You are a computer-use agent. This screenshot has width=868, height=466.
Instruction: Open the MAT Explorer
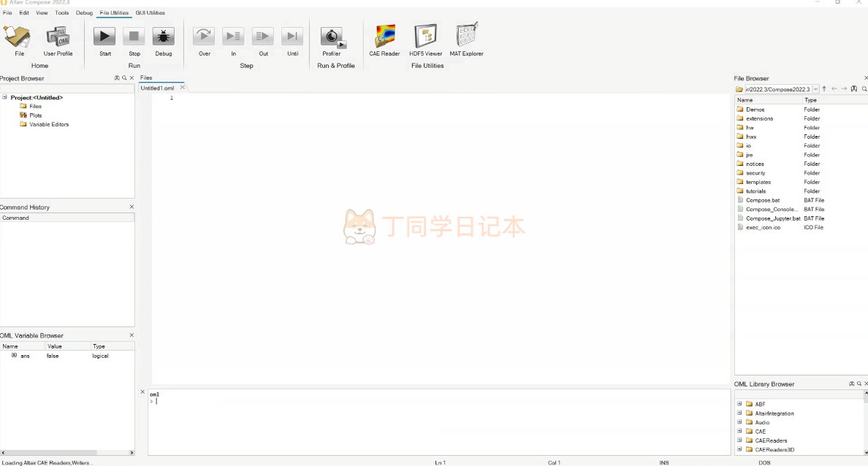tap(466, 37)
